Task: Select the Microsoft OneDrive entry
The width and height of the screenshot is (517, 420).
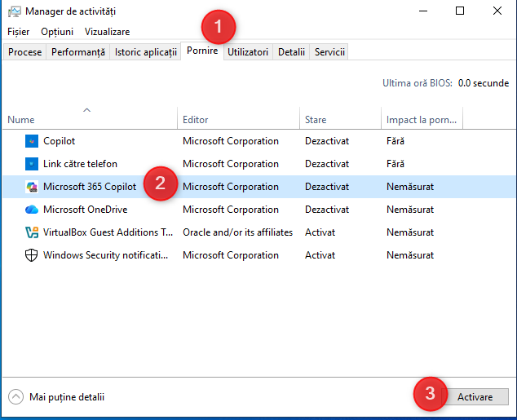Action: 86,210
